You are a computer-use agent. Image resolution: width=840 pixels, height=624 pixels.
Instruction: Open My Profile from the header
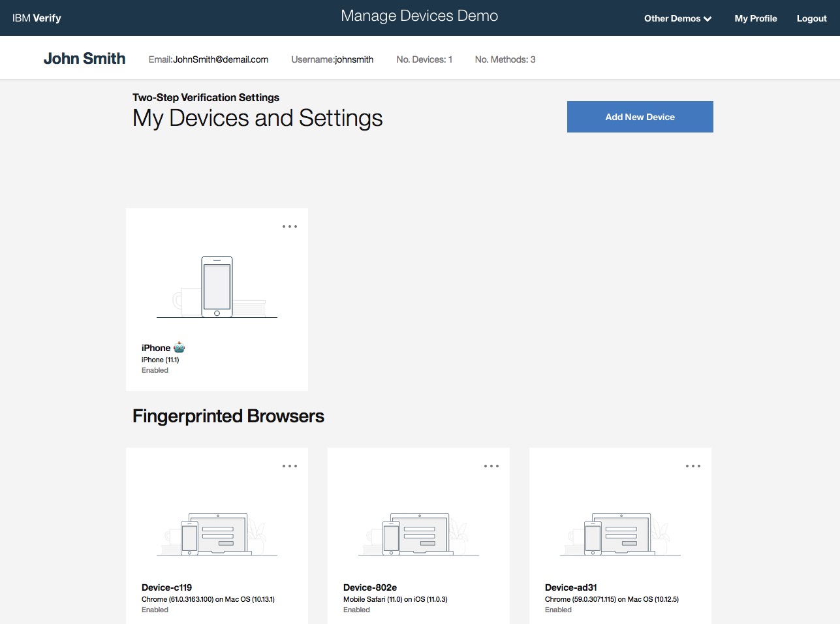coord(756,18)
